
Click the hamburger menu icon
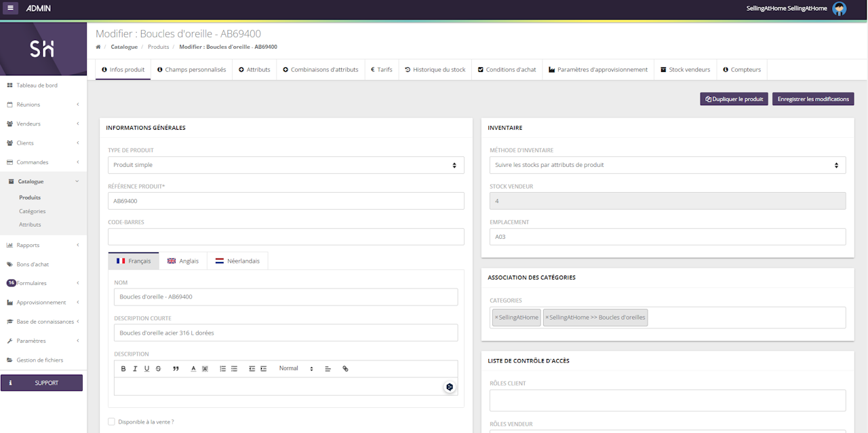pyautogui.click(x=10, y=8)
